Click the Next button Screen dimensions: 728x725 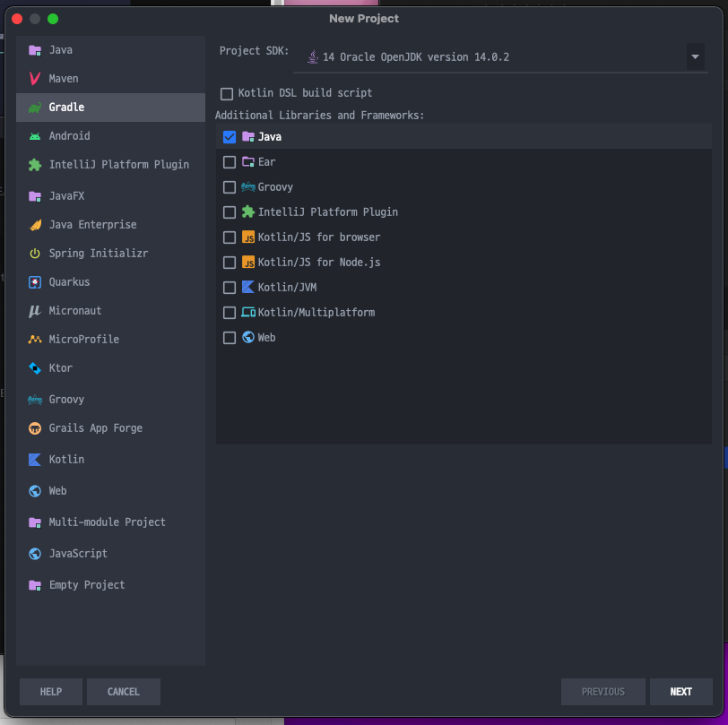click(681, 692)
